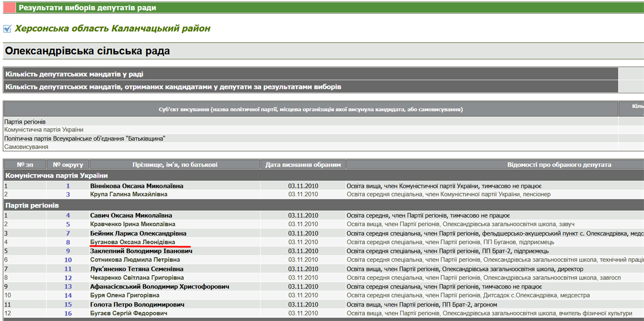Click 'Олександрівська сільська рада' heading

pos(88,52)
